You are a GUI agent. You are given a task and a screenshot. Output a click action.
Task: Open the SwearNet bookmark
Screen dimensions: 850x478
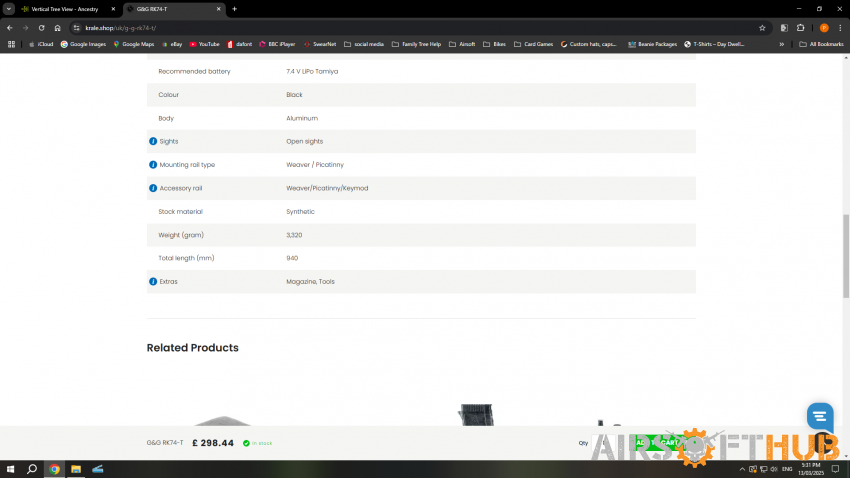(320, 44)
